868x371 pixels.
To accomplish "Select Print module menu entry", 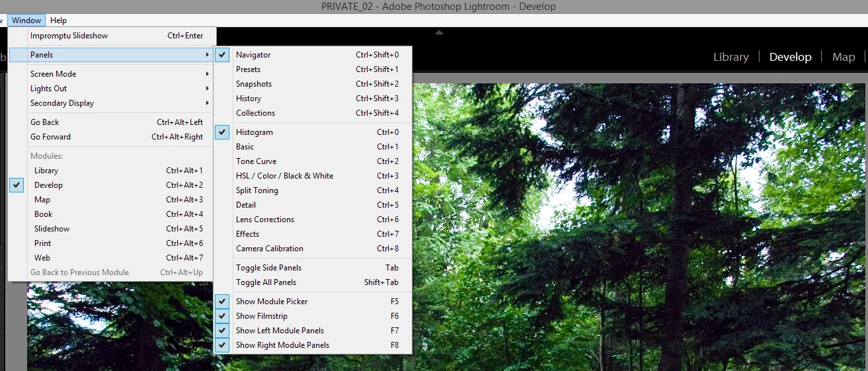I will point(111,243).
